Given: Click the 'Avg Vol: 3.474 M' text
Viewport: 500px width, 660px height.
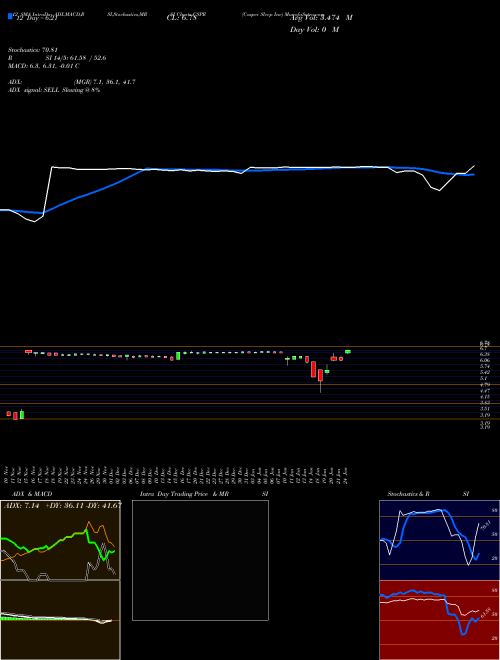Looking at the screenshot, I should 321,18.
